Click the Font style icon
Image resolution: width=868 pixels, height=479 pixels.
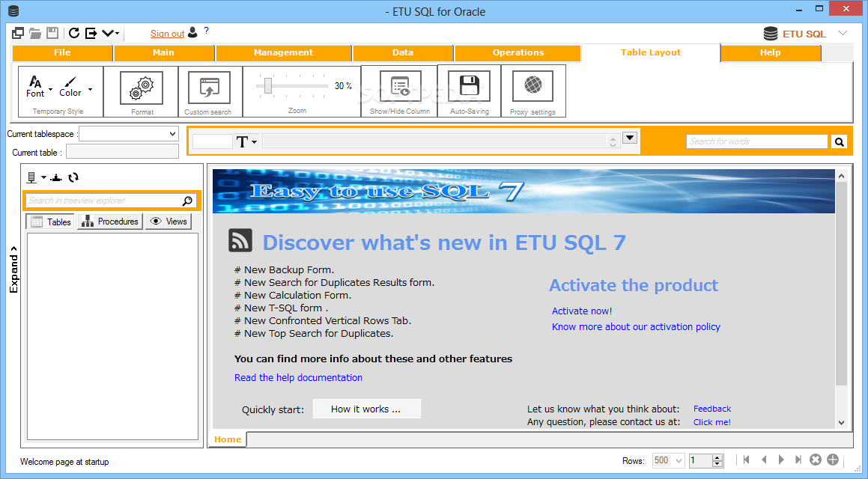click(x=35, y=87)
